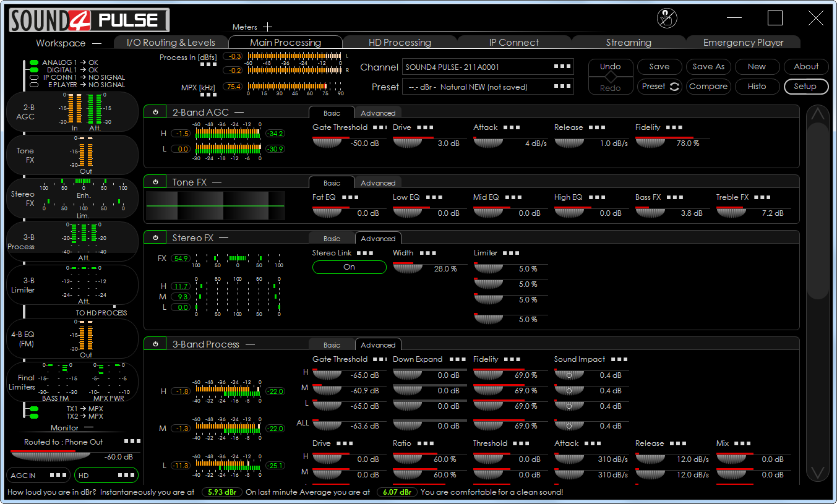Toggle the 2-Band AGC power button

point(155,113)
